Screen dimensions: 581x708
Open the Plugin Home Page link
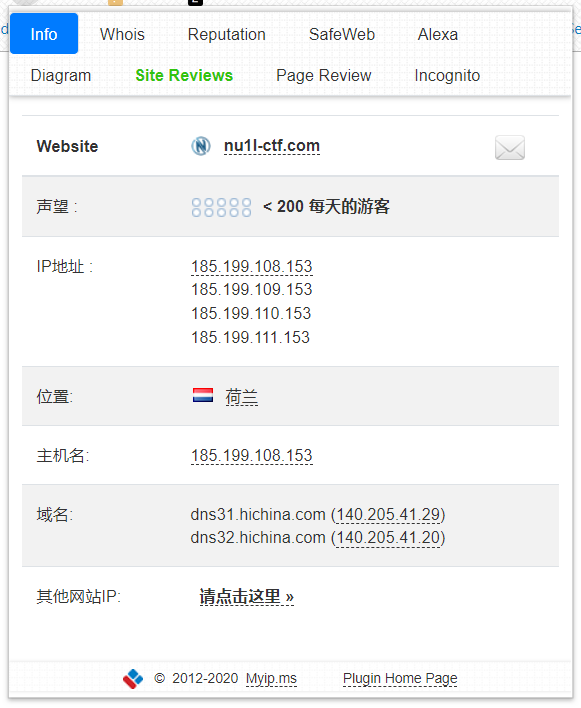click(x=400, y=678)
